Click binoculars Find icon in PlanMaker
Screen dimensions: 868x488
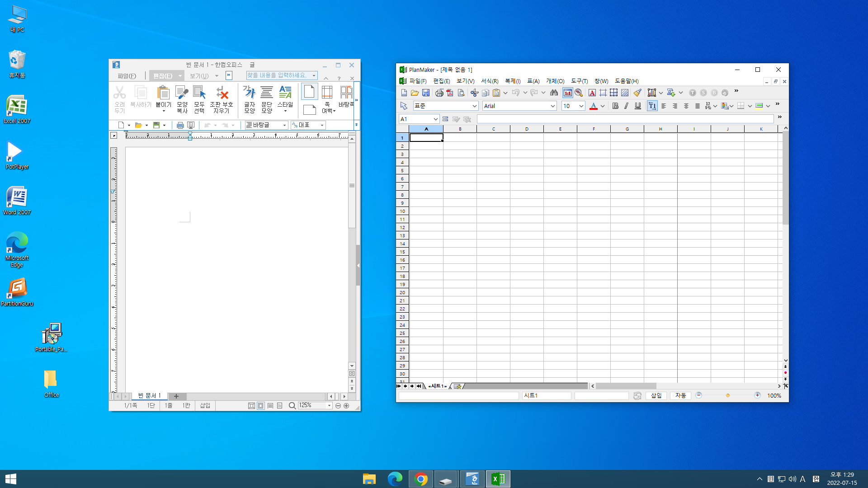point(554,93)
